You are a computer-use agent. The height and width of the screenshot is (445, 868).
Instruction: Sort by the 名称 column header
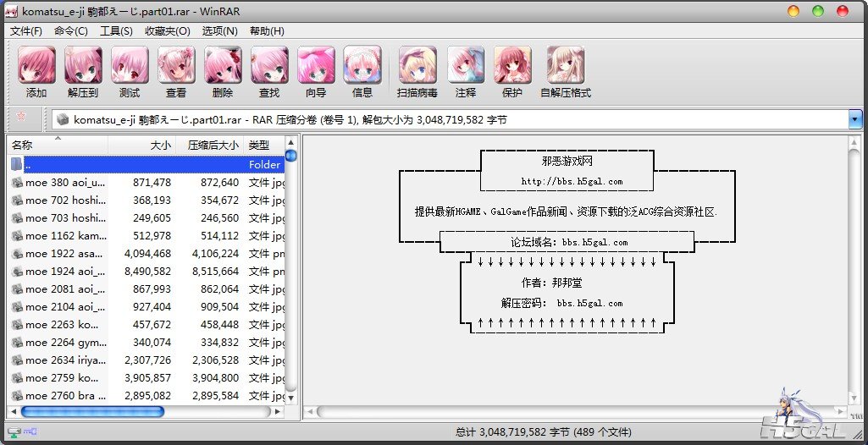tap(58, 146)
